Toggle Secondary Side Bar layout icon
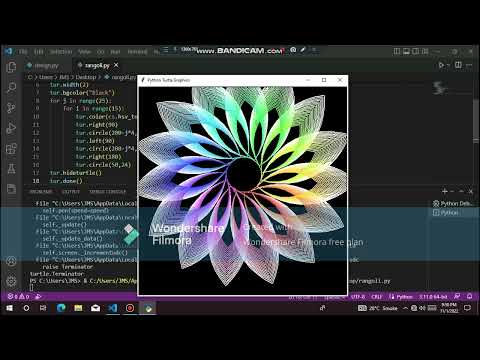The width and height of the screenshot is (480, 360). [x=415, y=51]
